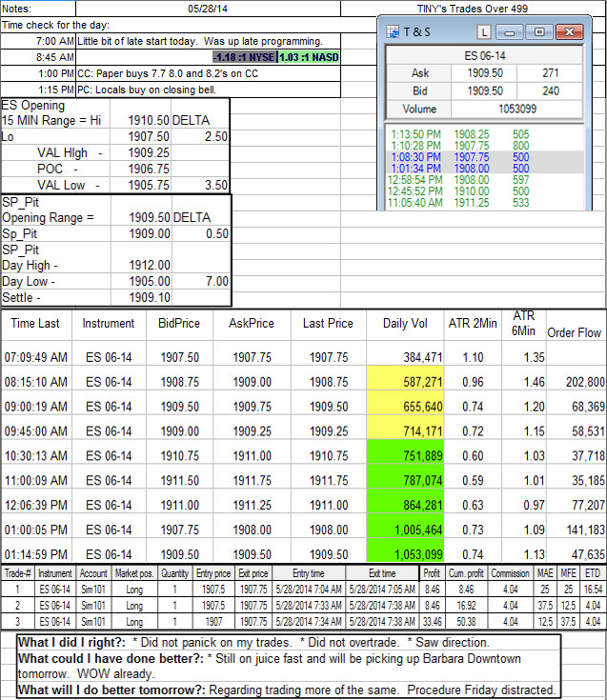Click the Volume value 1053099 in T&S
The height and width of the screenshot is (700, 607).
coord(517,109)
